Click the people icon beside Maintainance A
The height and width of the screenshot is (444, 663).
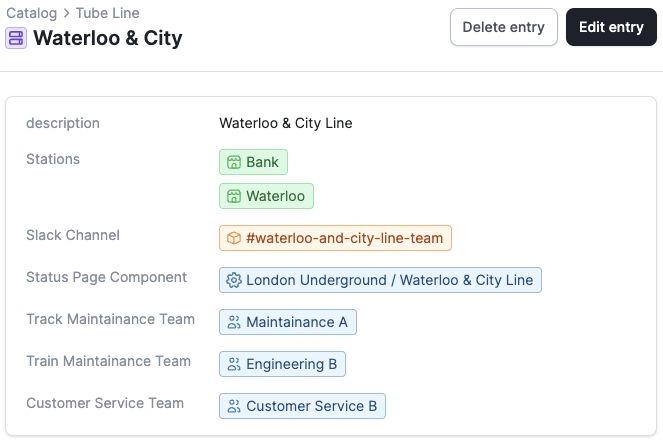(234, 322)
